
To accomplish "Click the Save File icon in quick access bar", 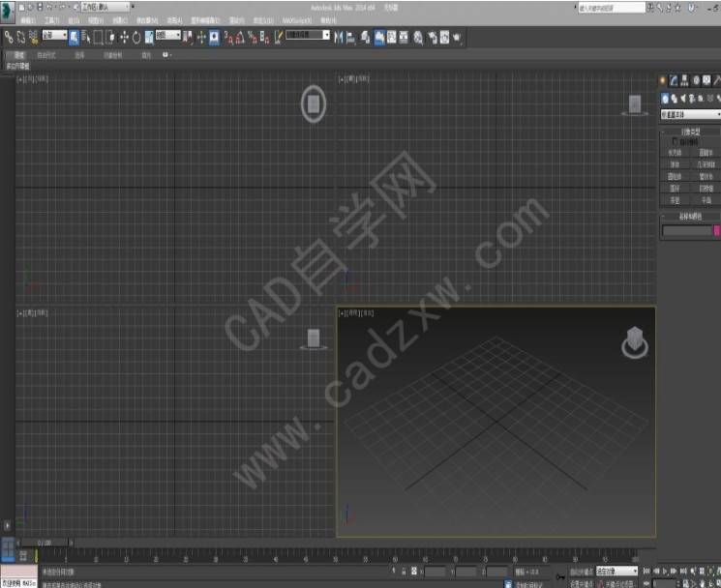I will click(x=40, y=7).
